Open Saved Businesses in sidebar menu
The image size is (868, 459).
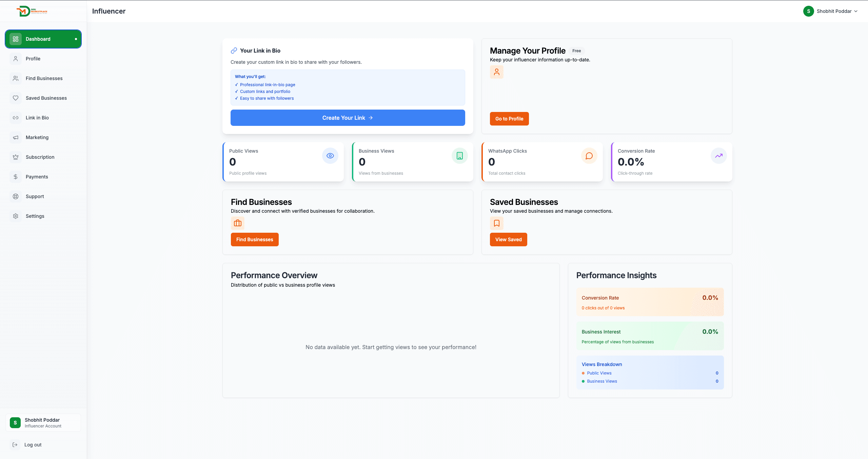43,98
